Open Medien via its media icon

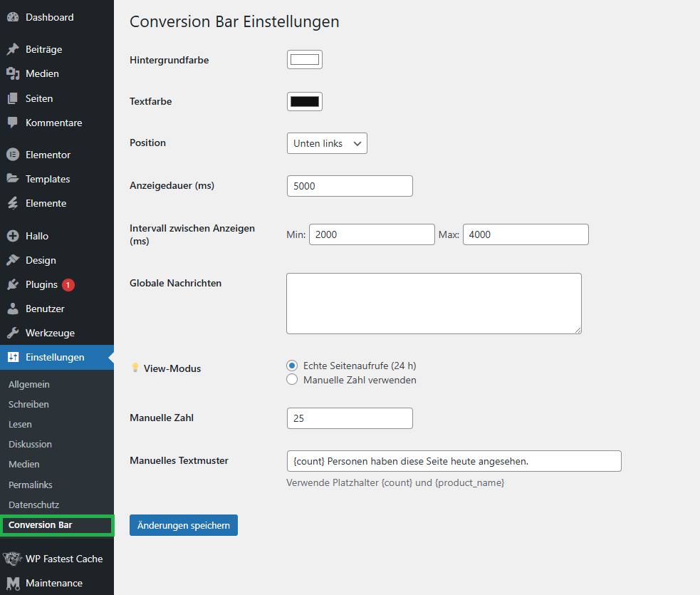coord(12,74)
